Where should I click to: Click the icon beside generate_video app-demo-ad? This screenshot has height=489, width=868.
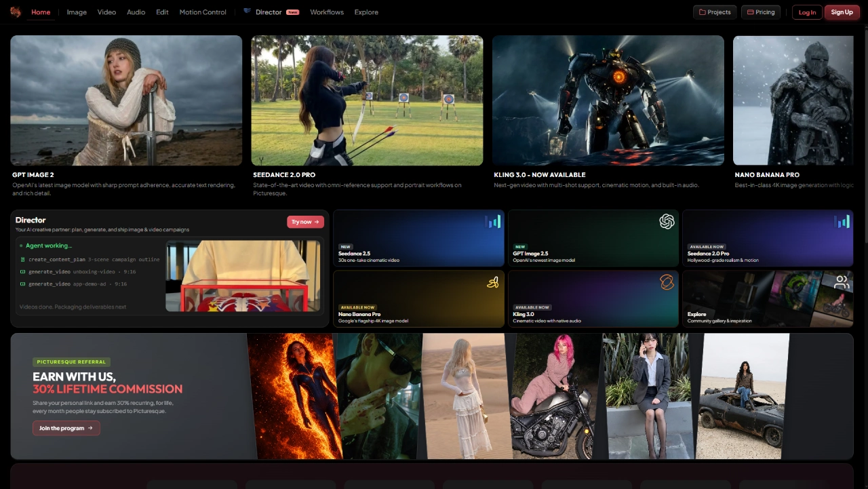22,284
